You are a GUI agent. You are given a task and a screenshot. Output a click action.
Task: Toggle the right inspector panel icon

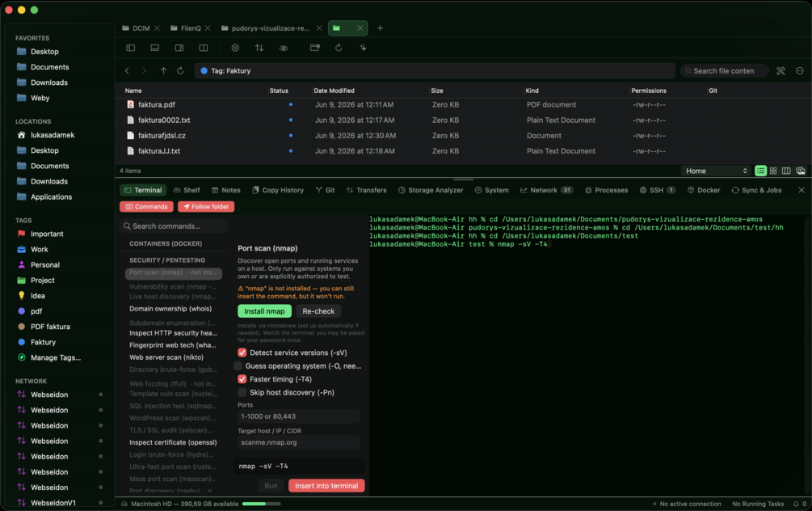(179, 48)
